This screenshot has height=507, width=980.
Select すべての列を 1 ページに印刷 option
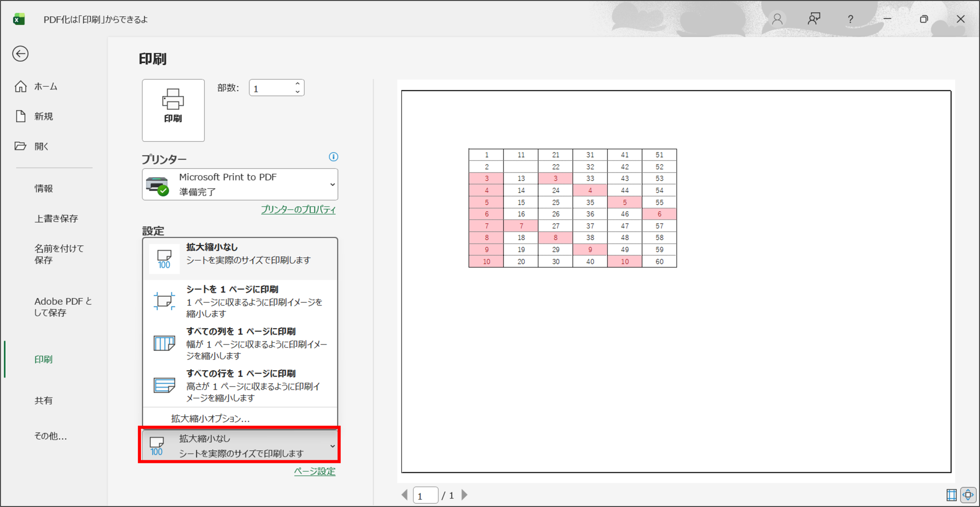(240, 343)
